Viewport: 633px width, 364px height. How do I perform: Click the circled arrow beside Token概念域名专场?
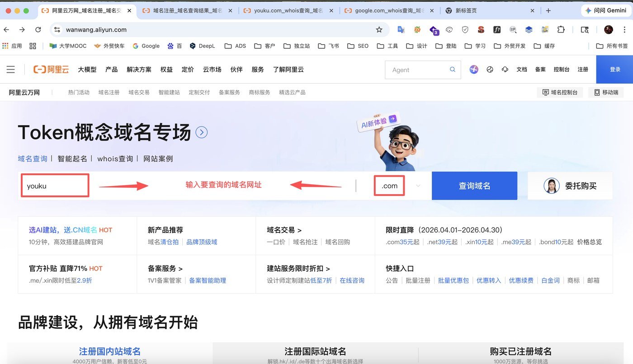tap(202, 132)
